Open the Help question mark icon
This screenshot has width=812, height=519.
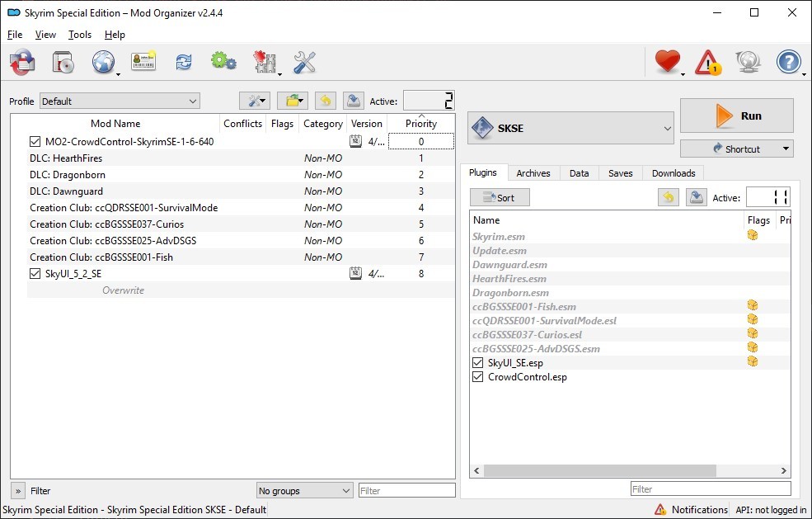pos(788,62)
